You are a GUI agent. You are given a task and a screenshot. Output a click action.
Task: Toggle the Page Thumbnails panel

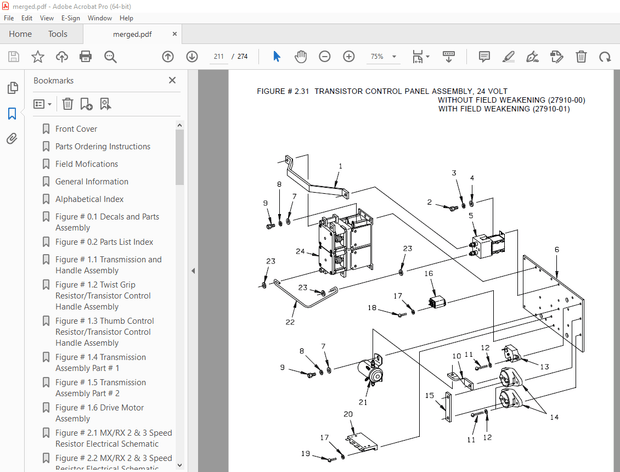point(13,88)
